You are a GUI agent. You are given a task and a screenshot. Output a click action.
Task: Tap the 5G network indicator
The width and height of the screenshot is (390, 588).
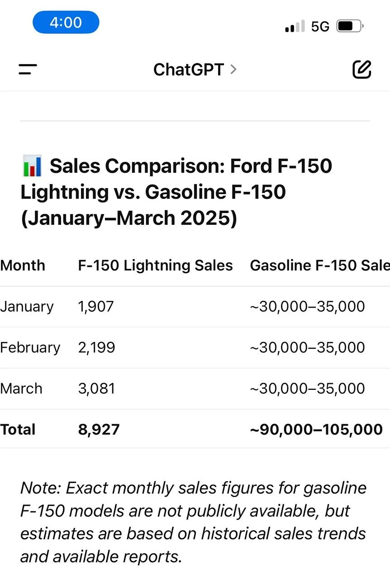click(320, 27)
